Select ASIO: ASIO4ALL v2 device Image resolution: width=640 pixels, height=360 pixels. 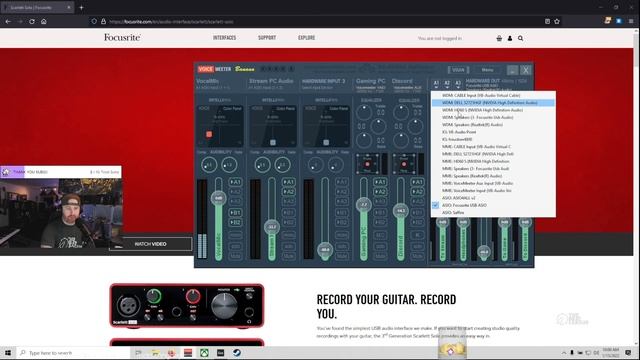[x=493, y=198]
